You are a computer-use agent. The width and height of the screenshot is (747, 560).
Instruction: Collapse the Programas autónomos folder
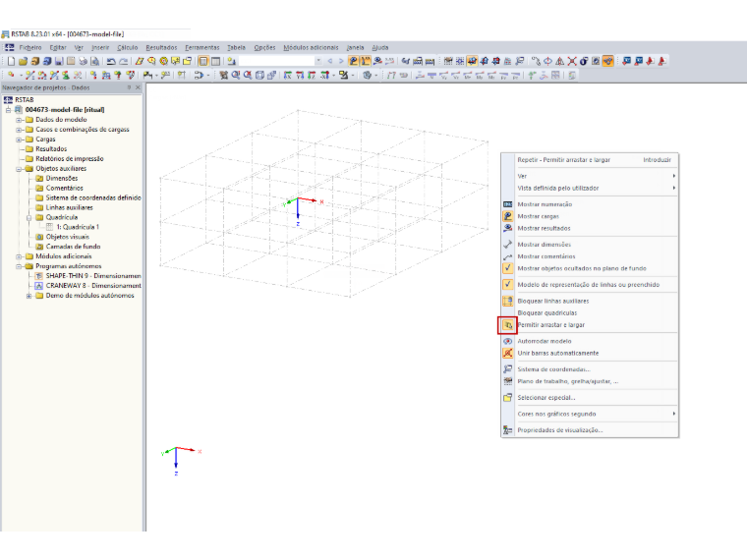(x=19, y=266)
